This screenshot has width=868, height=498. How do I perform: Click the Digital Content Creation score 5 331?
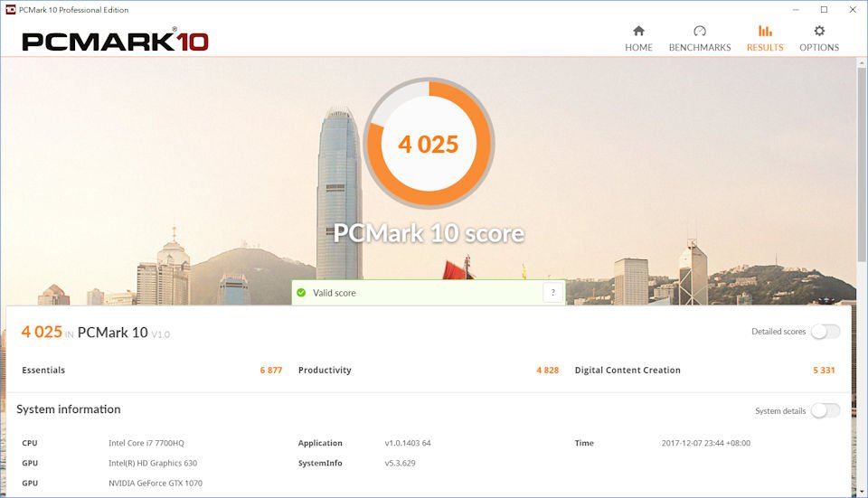(824, 371)
